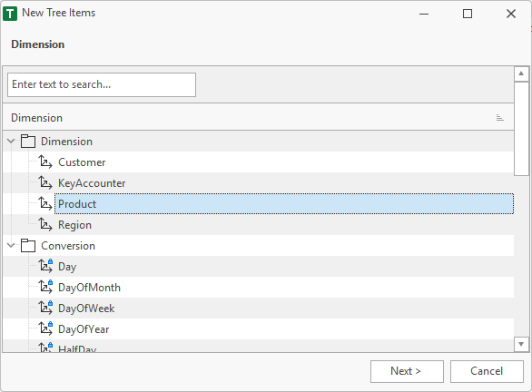Click the KeyAccounter dimension axis icon
The width and height of the screenshot is (532, 392).
click(45, 182)
